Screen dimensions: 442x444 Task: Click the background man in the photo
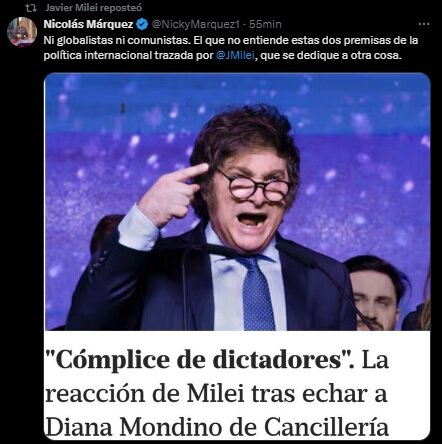click(x=377, y=292)
